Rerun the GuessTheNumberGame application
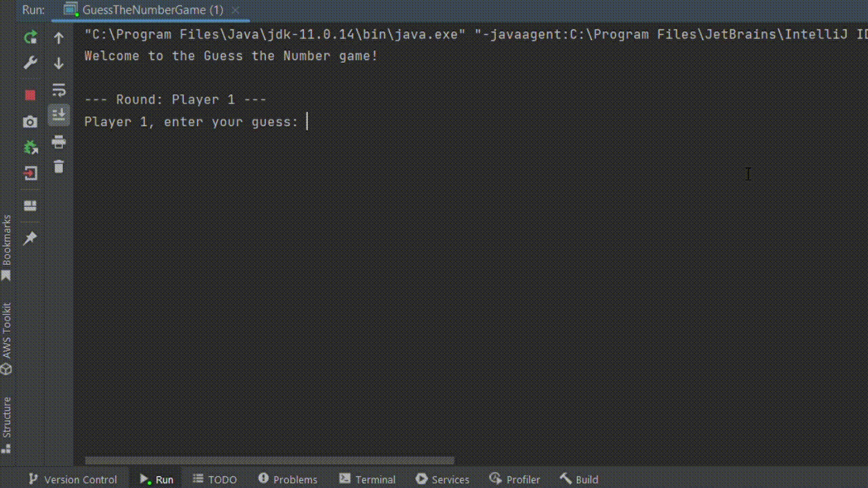Viewport: 868px width, 488px height. click(x=30, y=37)
